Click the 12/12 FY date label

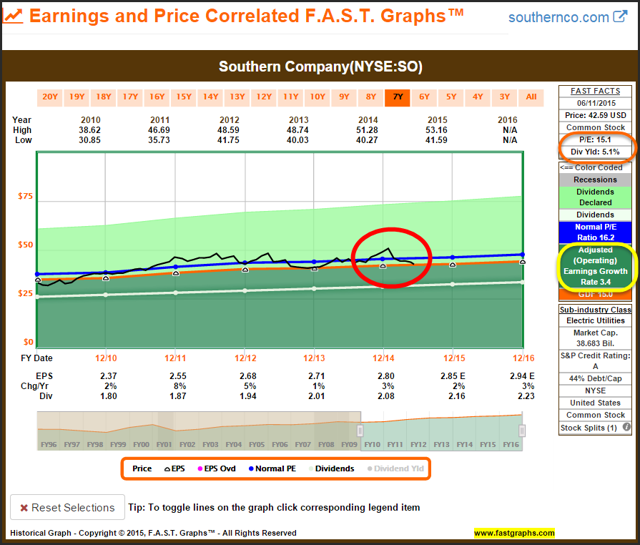(x=245, y=358)
